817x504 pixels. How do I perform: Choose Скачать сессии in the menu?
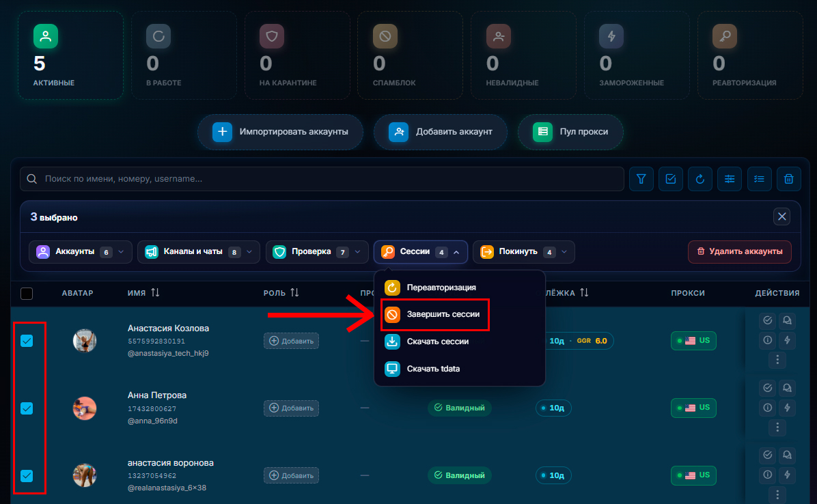coord(460,341)
